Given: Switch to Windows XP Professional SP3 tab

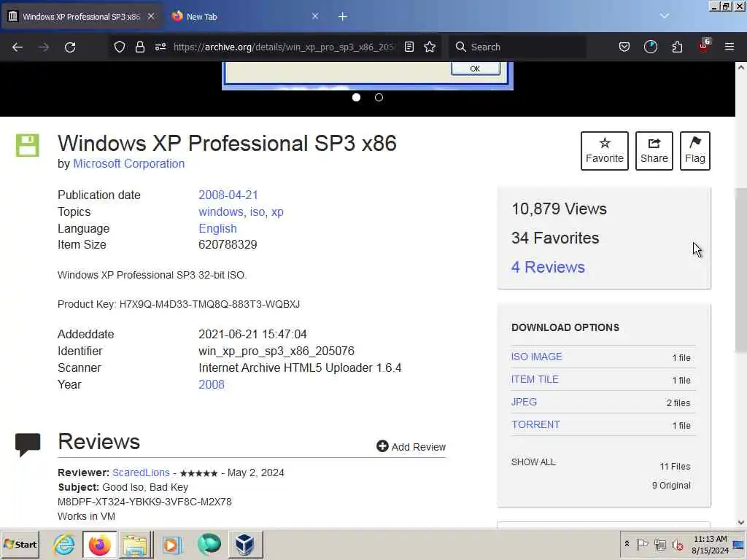Looking at the screenshot, I should point(80,17).
